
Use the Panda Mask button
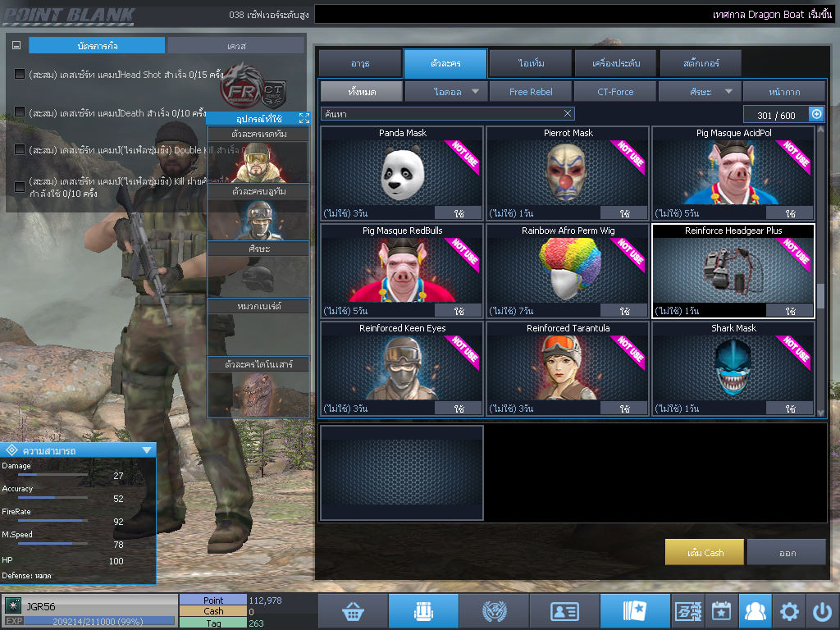click(459, 213)
